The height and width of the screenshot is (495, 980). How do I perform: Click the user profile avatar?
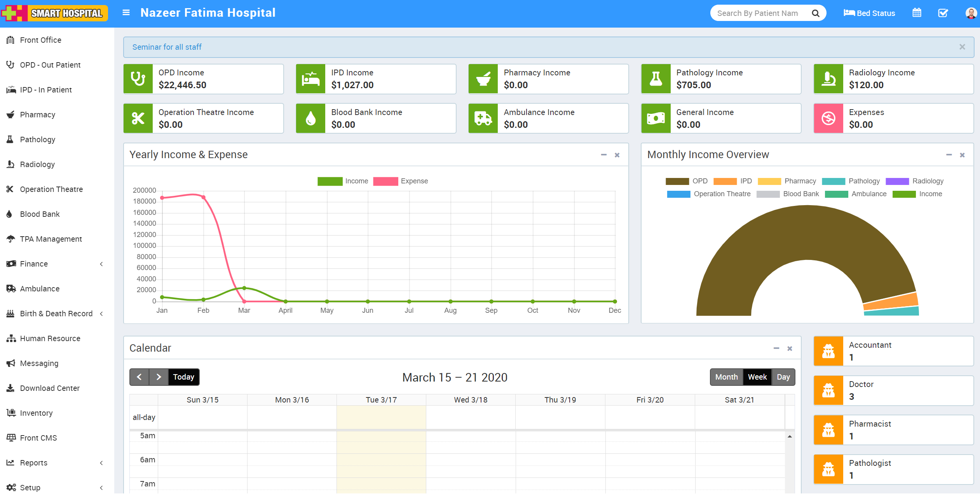click(970, 13)
